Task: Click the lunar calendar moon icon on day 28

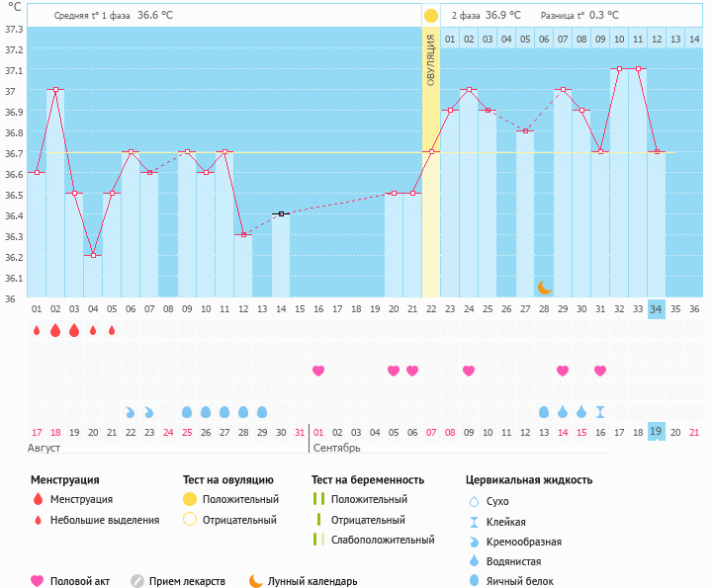Action: (544, 287)
